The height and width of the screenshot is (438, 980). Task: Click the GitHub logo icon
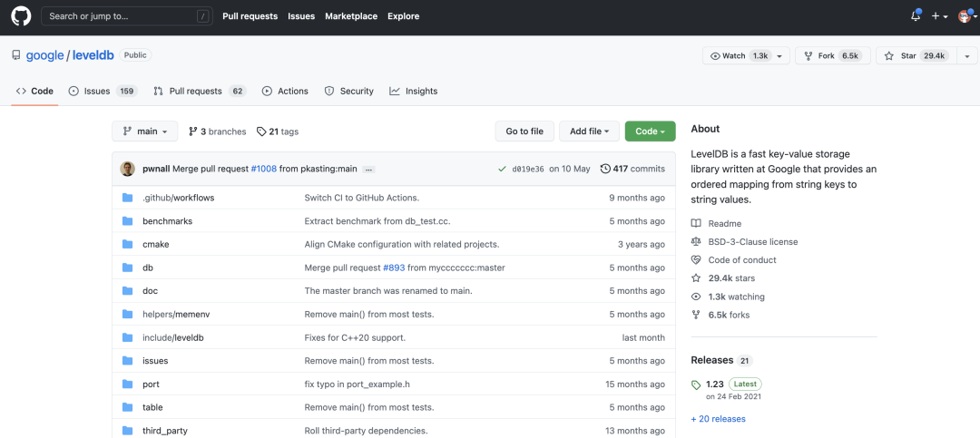pyautogui.click(x=21, y=16)
